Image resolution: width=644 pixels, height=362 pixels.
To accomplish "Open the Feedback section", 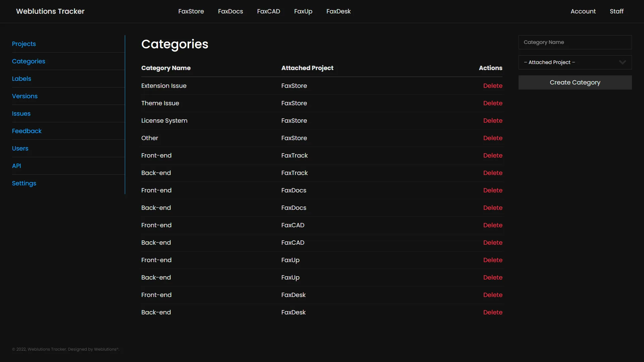I will 26,131.
